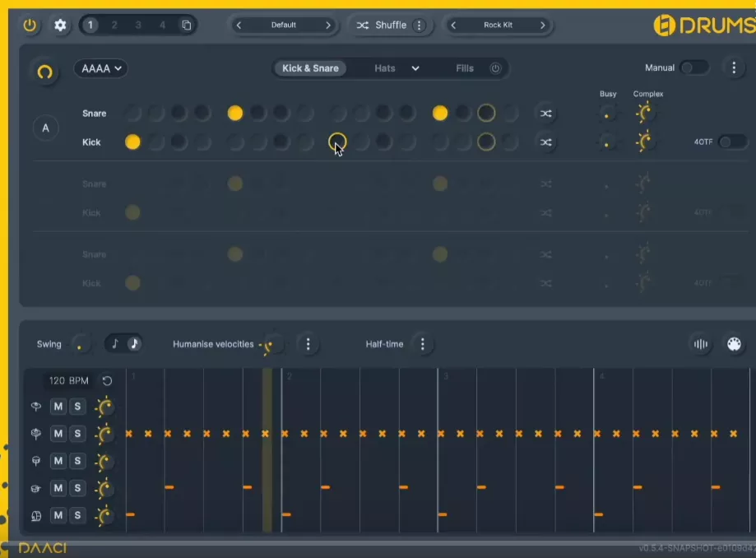The height and width of the screenshot is (558, 756).
Task: Solo the kick drum track
Action: pos(77,515)
